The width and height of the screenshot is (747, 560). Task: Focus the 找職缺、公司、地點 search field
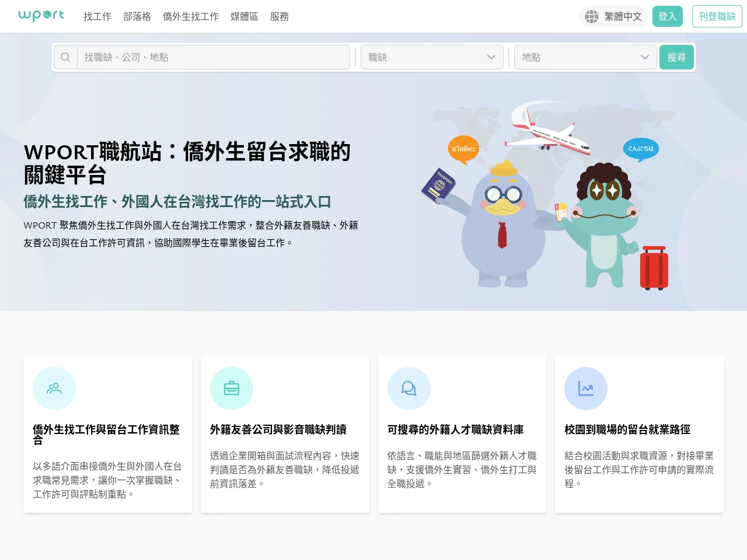tap(213, 57)
